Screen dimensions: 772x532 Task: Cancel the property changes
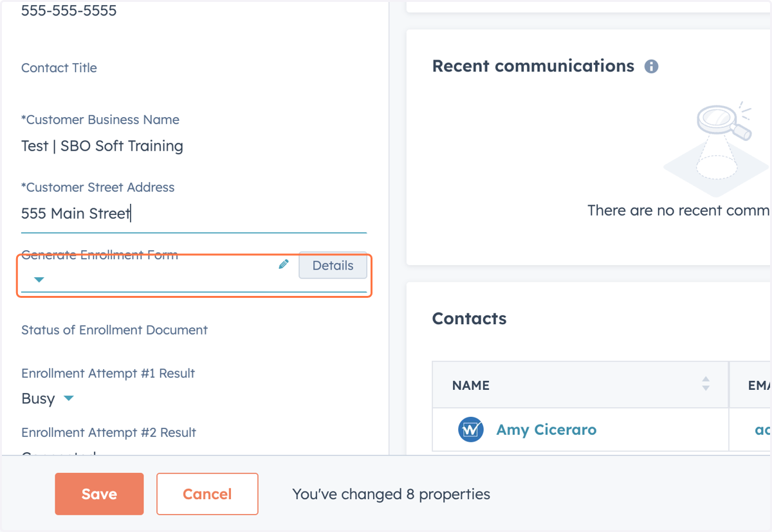coord(207,494)
